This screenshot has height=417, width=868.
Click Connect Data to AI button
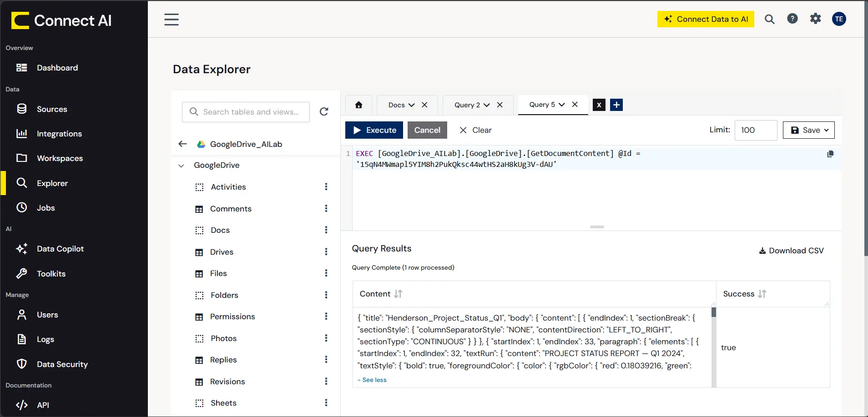pyautogui.click(x=706, y=19)
